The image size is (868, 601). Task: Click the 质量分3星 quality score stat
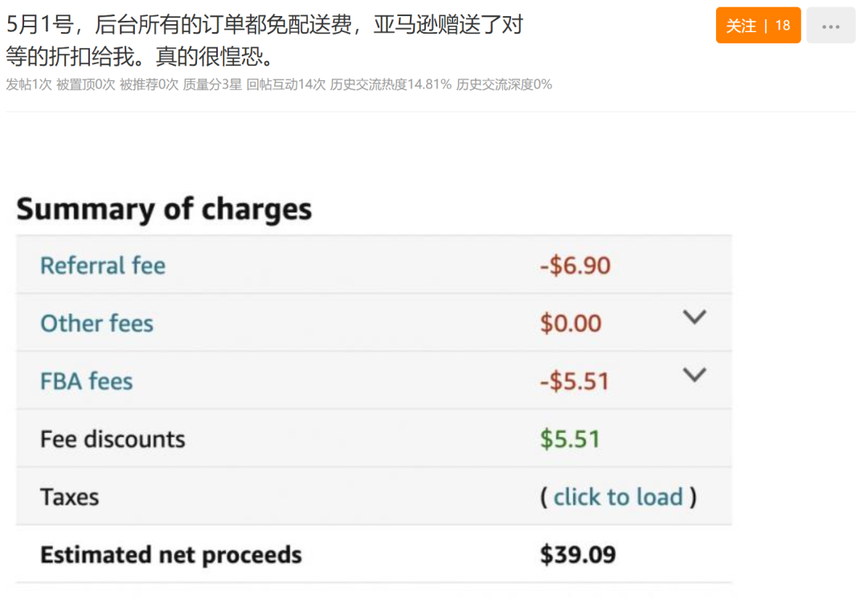[212, 84]
